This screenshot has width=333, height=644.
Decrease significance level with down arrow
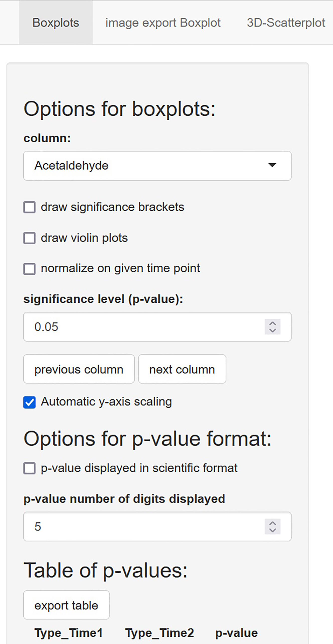pos(273,330)
